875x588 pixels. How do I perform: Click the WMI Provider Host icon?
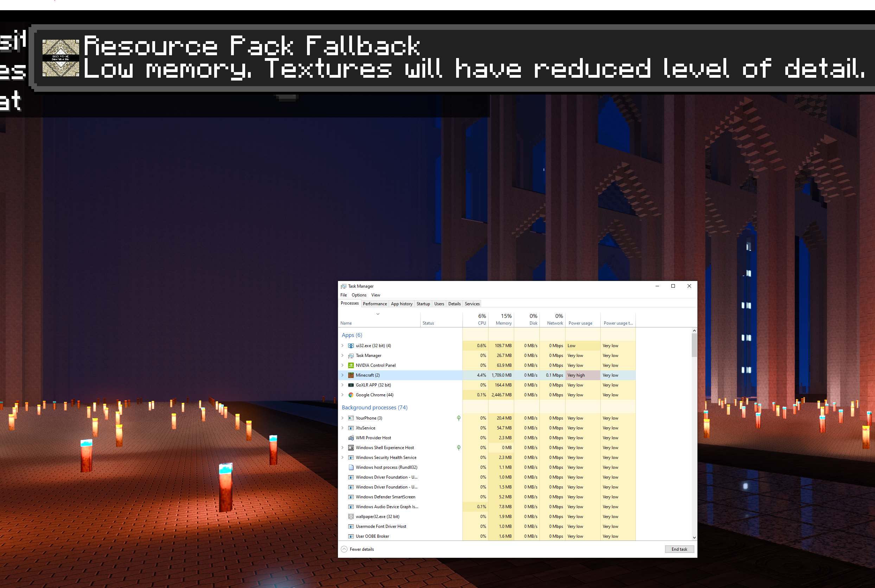click(351, 437)
